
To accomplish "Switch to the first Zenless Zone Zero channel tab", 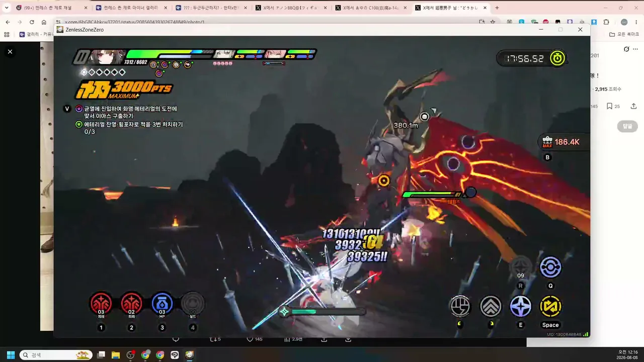I will coord(51,8).
